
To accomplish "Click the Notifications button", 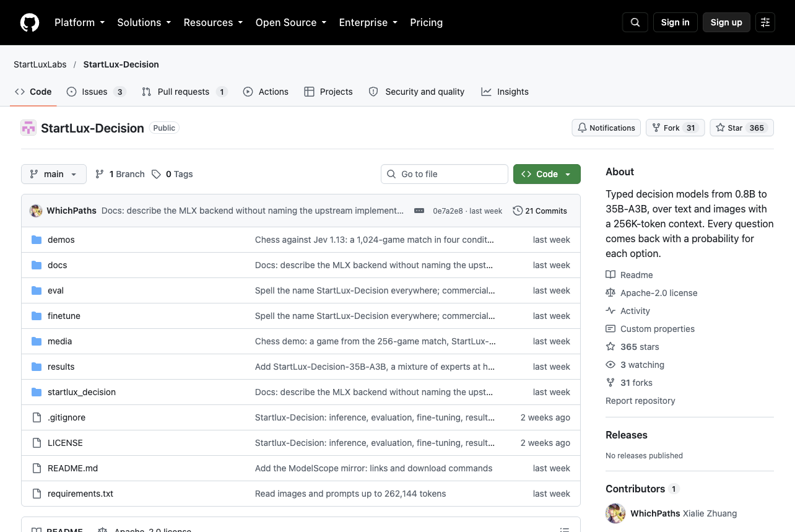I will [x=606, y=128].
